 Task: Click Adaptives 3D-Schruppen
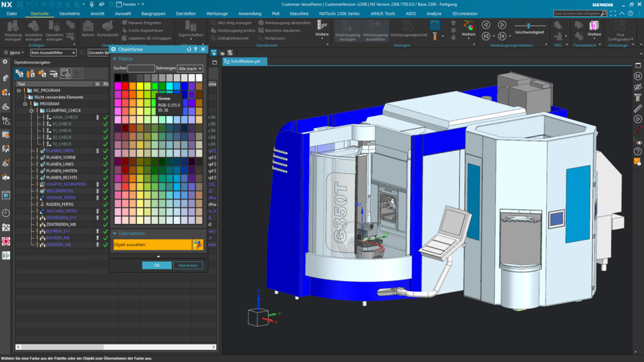coord(146,38)
